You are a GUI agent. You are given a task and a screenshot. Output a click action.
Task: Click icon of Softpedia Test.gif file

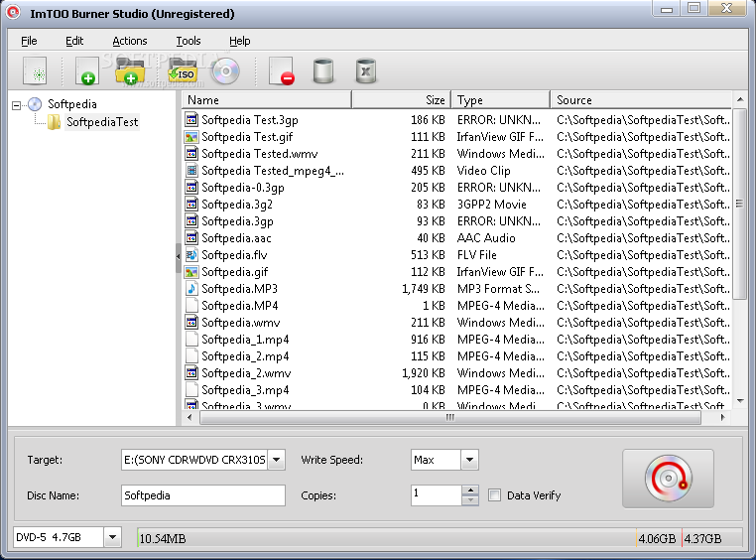(x=191, y=137)
